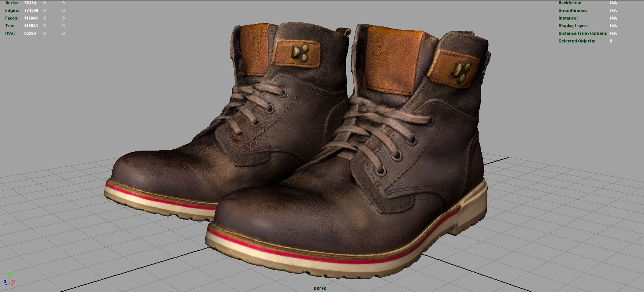Click the Verts: label in heads-up display
The height and width of the screenshot is (292, 644).
click(12, 3)
